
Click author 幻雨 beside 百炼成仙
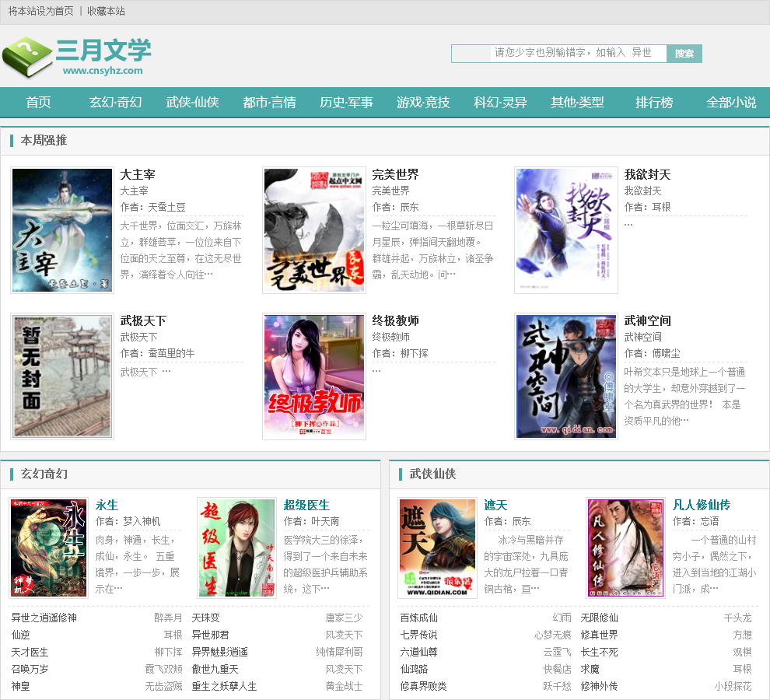pyautogui.click(x=562, y=618)
